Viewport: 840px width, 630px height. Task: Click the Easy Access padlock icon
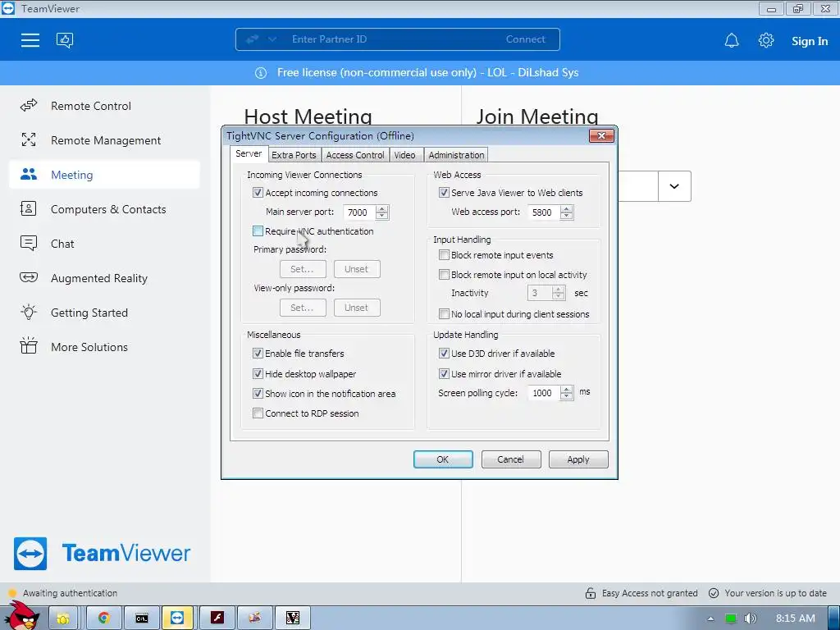pos(591,593)
